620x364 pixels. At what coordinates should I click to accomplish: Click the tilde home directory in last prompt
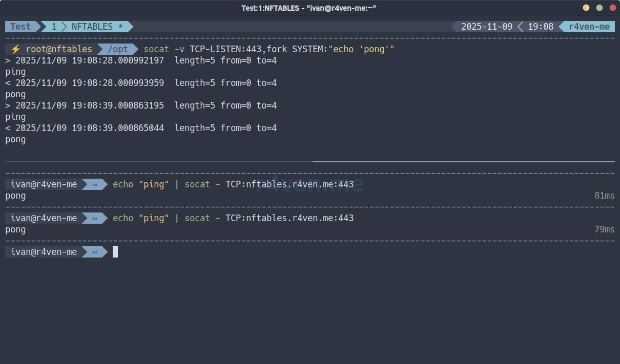click(95, 252)
